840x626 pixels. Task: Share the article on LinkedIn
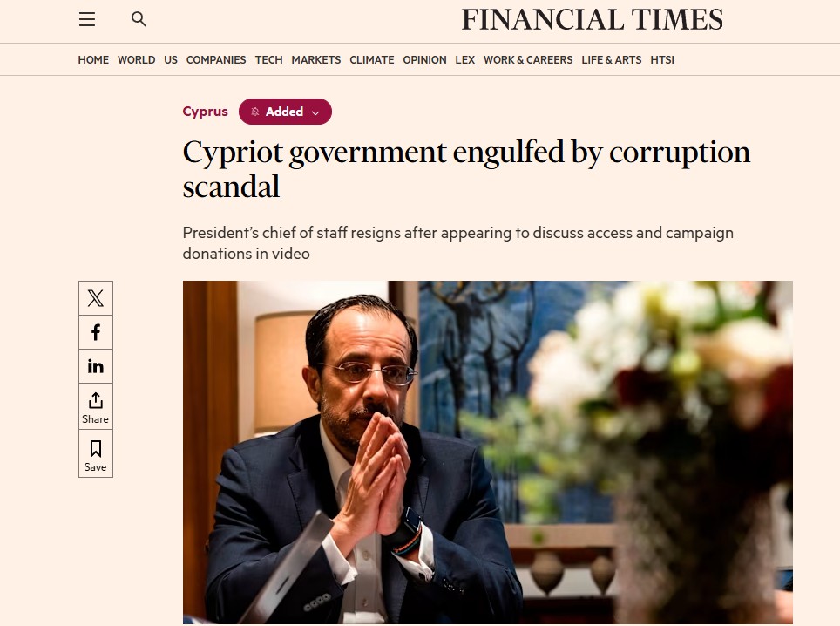tap(95, 366)
